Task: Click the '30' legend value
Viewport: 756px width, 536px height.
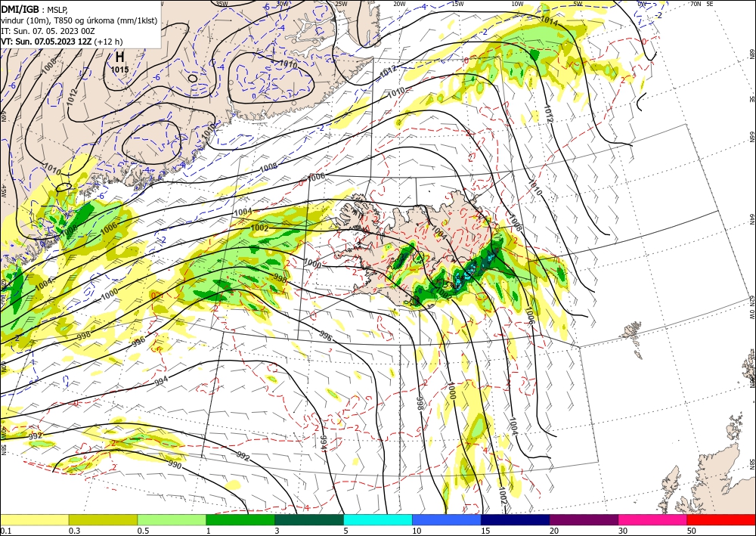Action: click(623, 531)
